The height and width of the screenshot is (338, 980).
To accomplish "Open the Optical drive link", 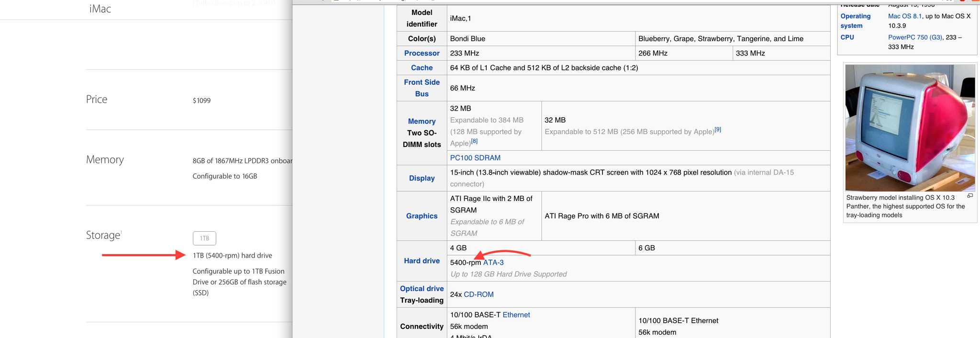I will point(422,289).
